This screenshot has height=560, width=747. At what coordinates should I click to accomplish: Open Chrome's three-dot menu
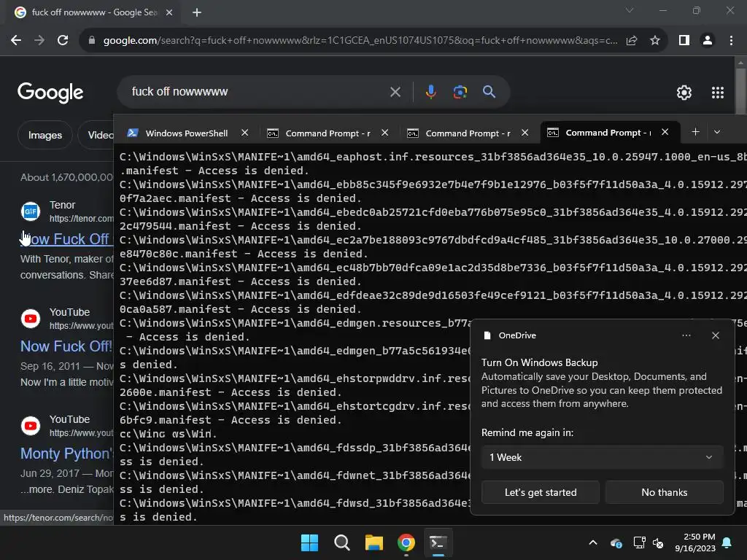731,41
